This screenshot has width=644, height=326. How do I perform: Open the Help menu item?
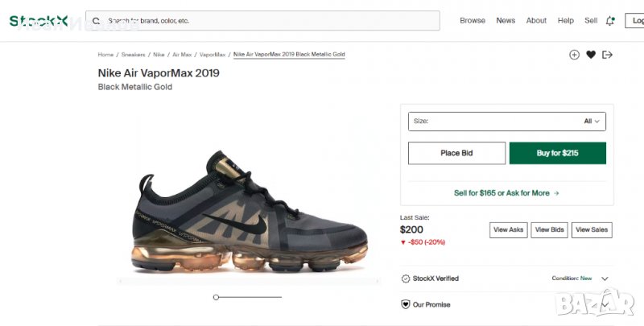tap(566, 21)
